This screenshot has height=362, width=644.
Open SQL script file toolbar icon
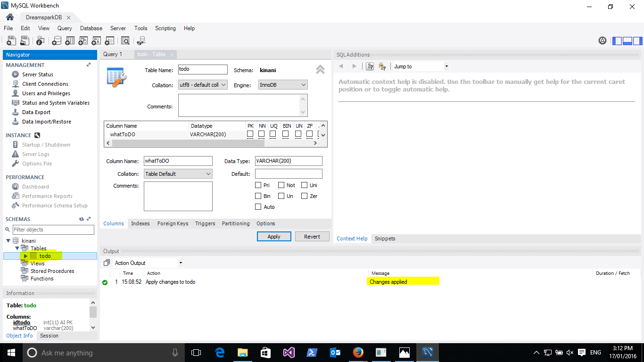(25, 41)
